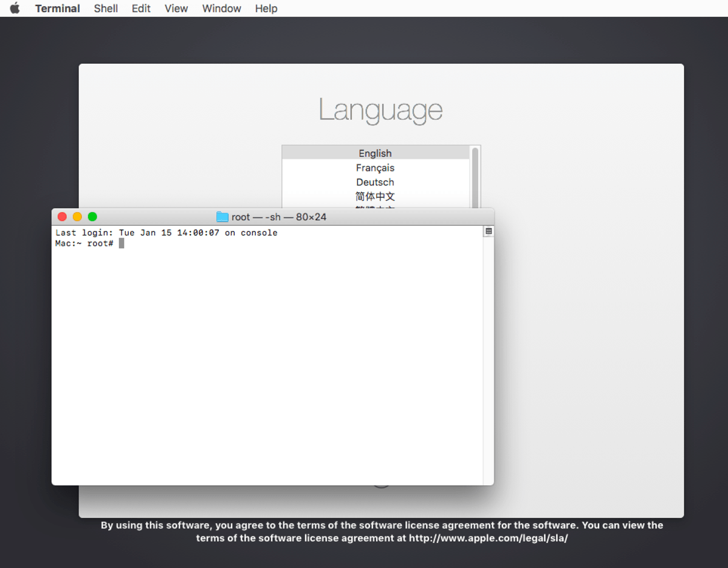
Task: Open the Help menu
Action: pos(266,8)
